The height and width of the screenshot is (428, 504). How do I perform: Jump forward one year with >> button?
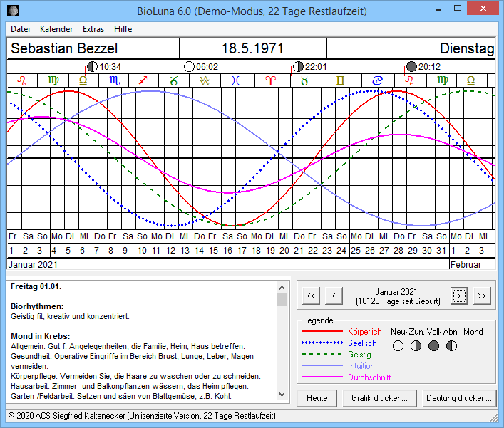pyautogui.click(x=482, y=296)
